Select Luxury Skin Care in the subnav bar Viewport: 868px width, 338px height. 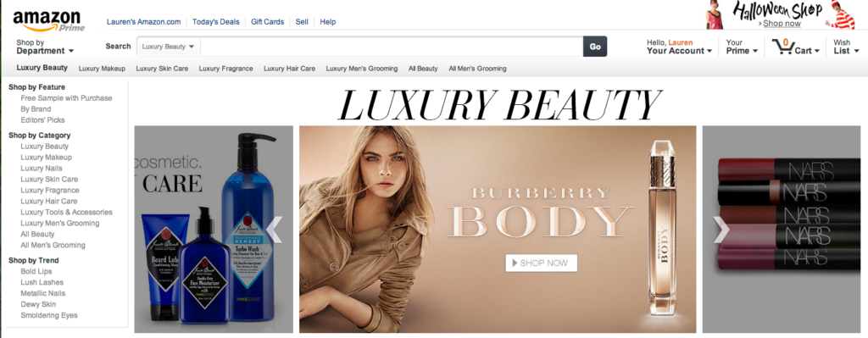click(162, 69)
